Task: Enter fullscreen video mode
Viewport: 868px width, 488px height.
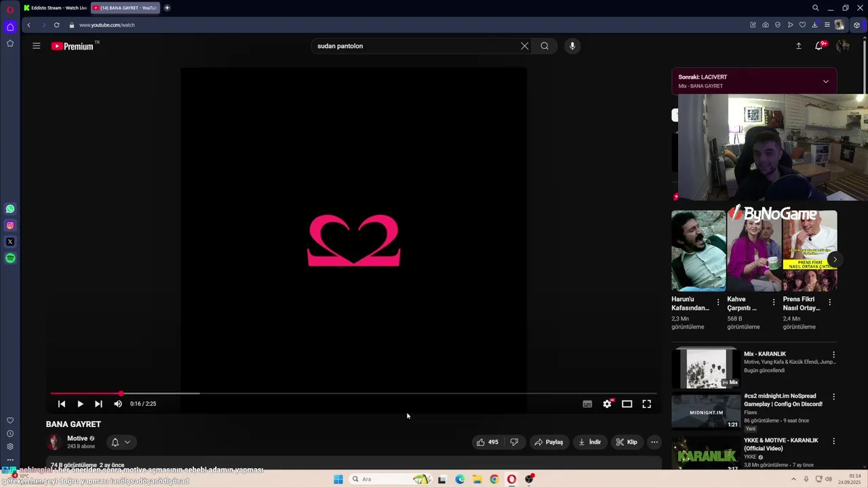Action: pos(647,404)
